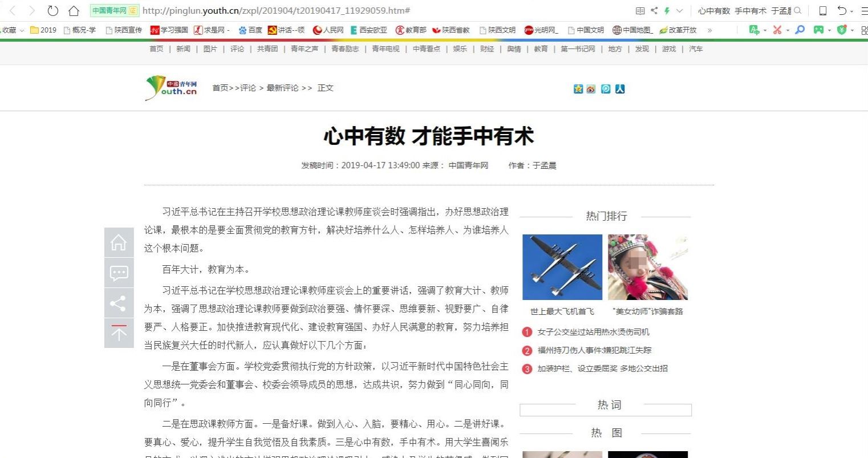Open the 共青团 navigation item
Viewport: 868px width, 458px height.
[267, 49]
